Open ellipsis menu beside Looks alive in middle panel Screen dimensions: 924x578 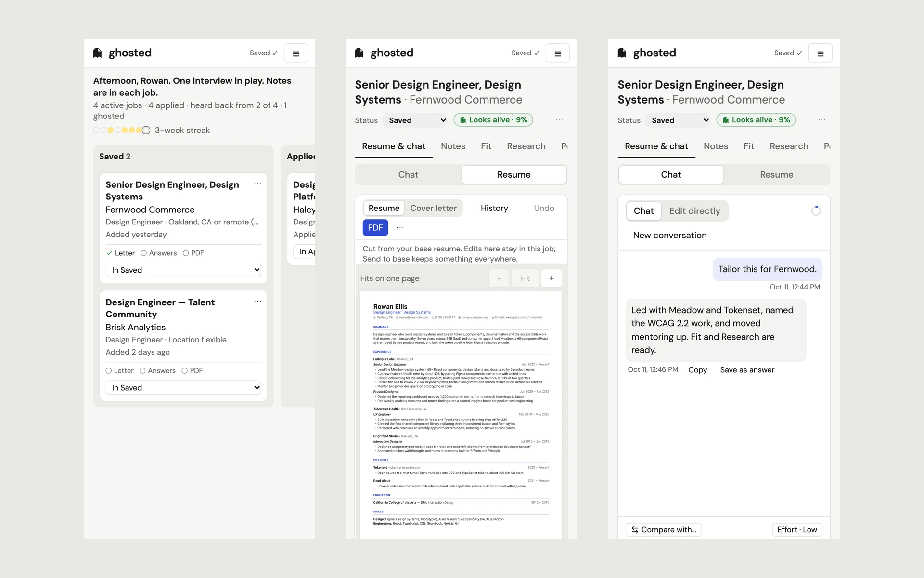click(559, 120)
